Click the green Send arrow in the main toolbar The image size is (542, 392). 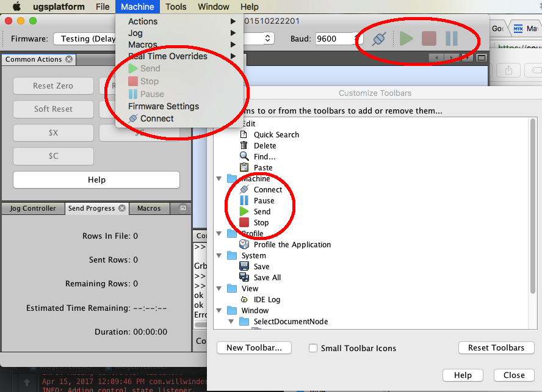coord(406,38)
